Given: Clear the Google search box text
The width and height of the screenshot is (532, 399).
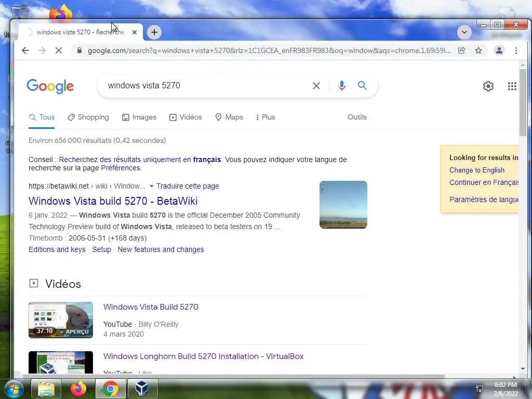Looking at the screenshot, I should (316, 86).
